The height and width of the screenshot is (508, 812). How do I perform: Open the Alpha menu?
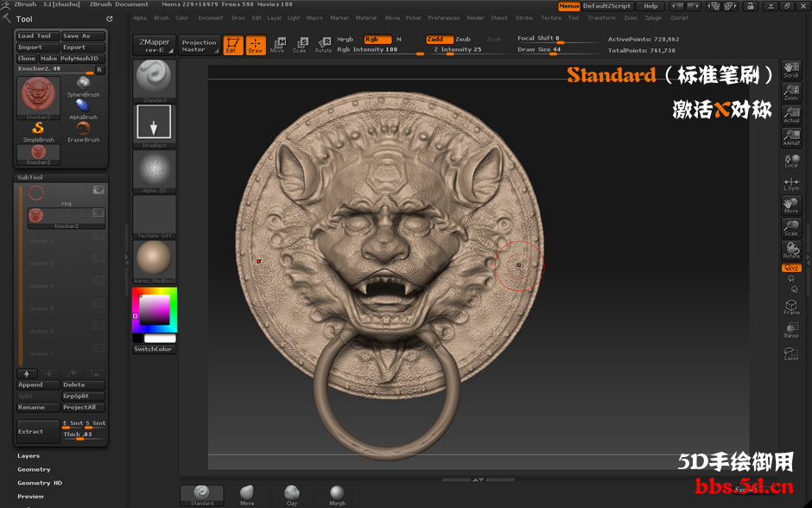(x=140, y=17)
